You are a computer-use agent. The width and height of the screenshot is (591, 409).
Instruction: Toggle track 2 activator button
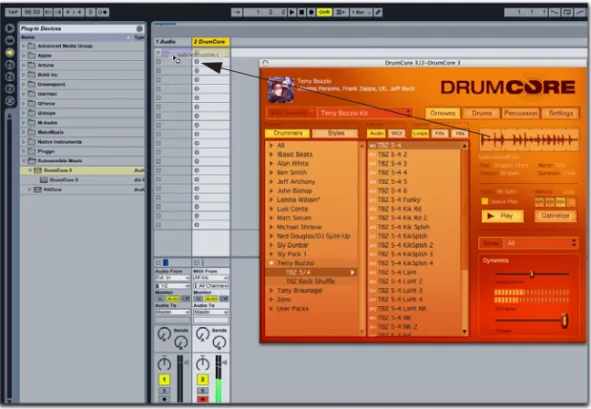tap(202, 379)
